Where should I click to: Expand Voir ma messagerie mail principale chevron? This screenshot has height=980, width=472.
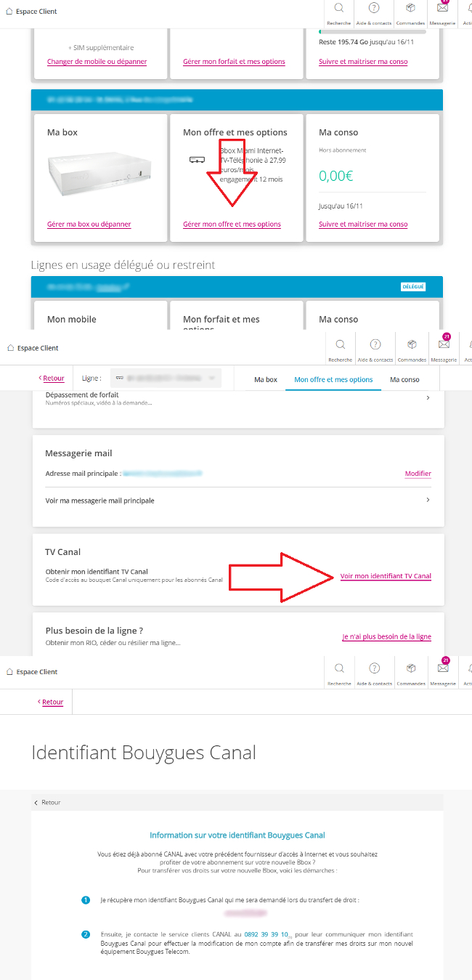(x=428, y=500)
